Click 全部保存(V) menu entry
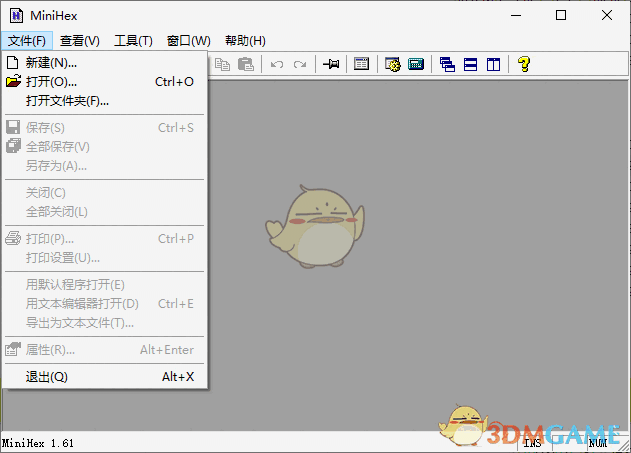 pos(105,146)
